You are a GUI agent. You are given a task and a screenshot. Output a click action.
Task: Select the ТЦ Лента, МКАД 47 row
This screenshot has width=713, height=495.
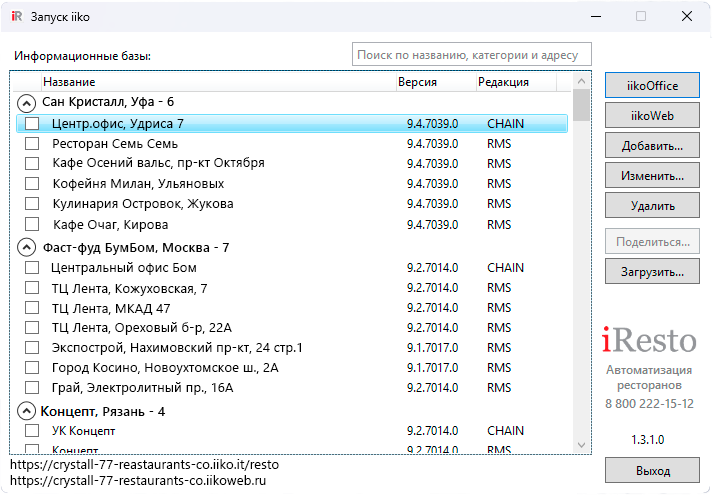292,308
